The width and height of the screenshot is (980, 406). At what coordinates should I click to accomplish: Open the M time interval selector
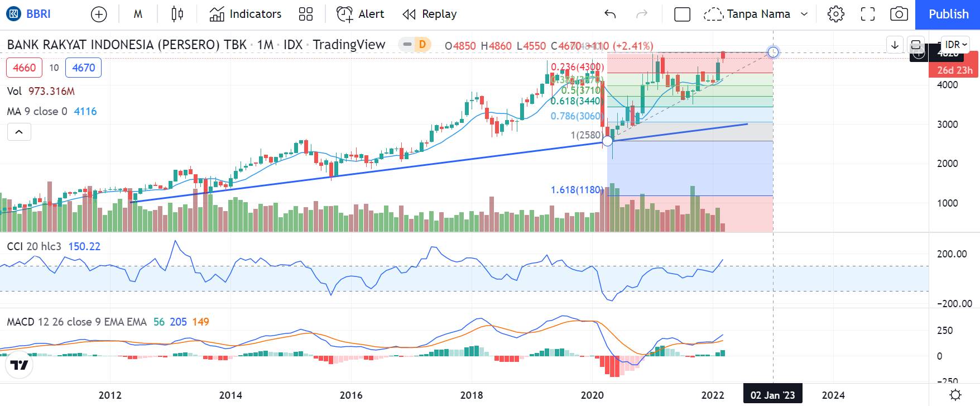tap(138, 14)
